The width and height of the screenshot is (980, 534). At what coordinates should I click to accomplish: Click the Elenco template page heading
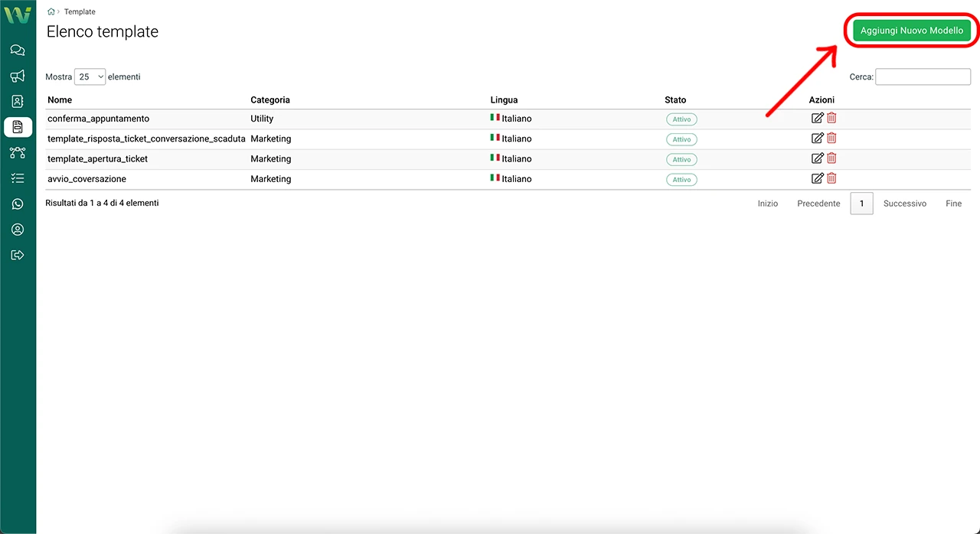click(x=103, y=31)
